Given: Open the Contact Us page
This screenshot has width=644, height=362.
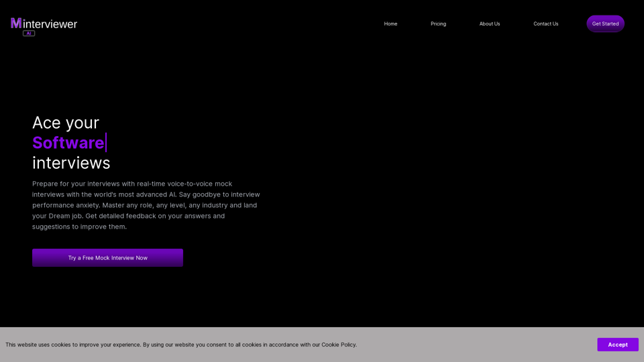Looking at the screenshot, I should pos(545,23).
